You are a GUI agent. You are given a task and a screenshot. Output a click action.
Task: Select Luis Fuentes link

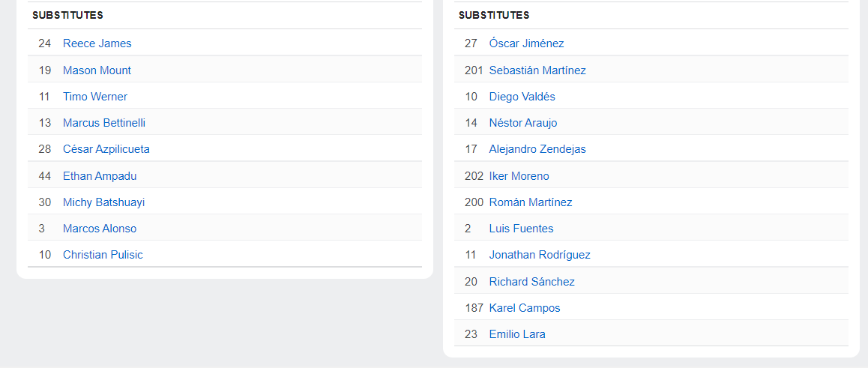click(x=521, y=229)
